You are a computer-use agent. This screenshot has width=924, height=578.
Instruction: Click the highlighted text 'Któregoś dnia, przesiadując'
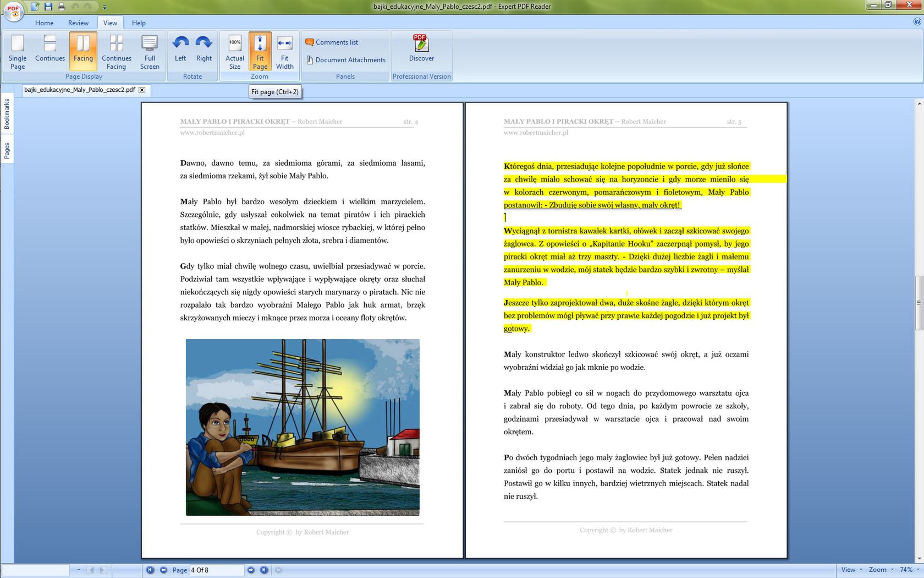552,166
